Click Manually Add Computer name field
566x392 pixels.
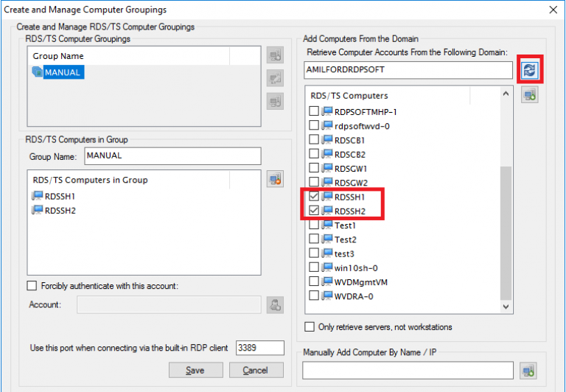(x=408, y=371)
